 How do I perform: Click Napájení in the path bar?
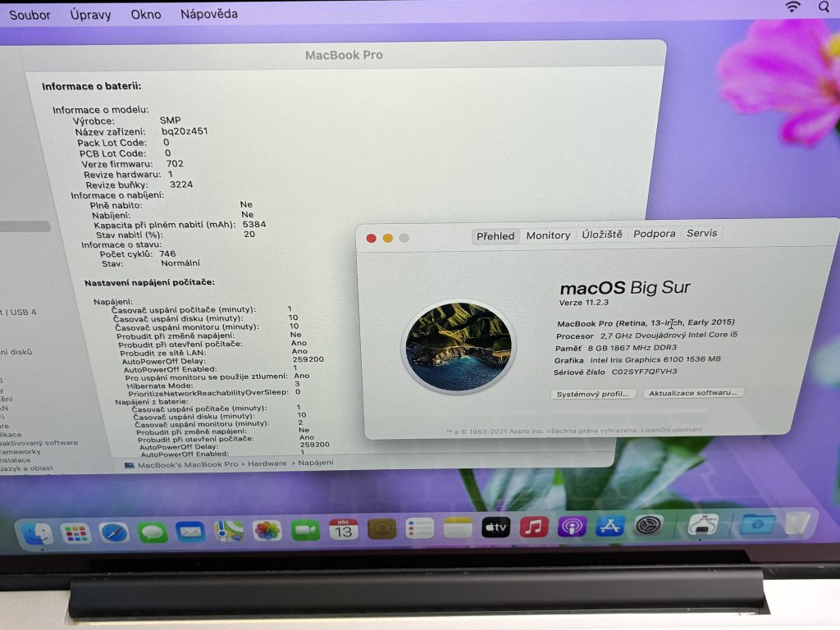316,463
